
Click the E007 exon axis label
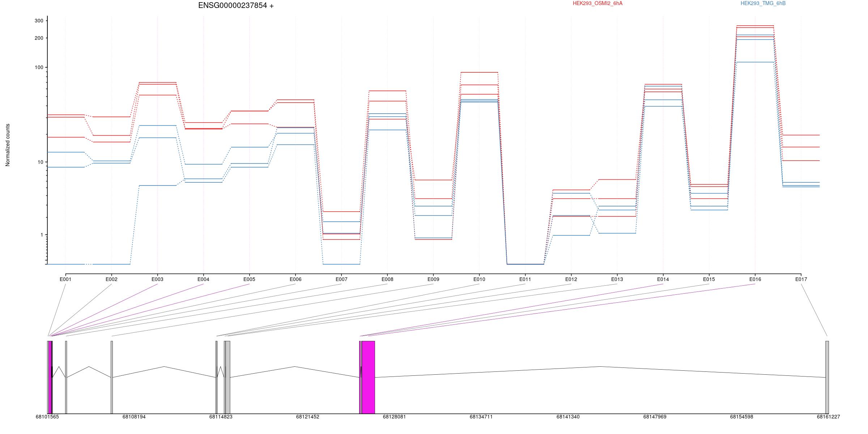pos(341,279)
